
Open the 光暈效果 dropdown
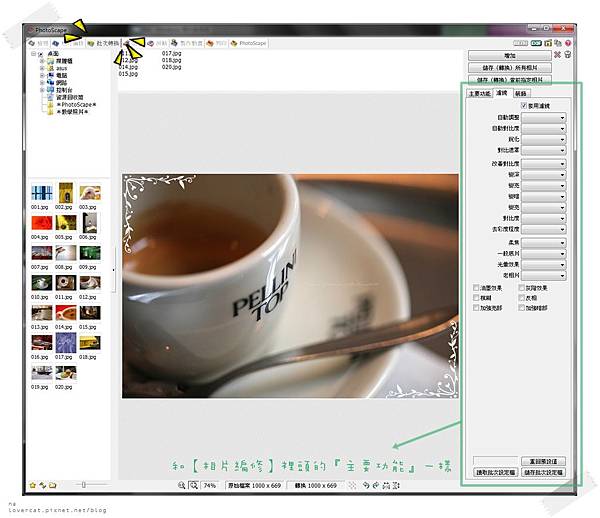[x=544, y=264]
